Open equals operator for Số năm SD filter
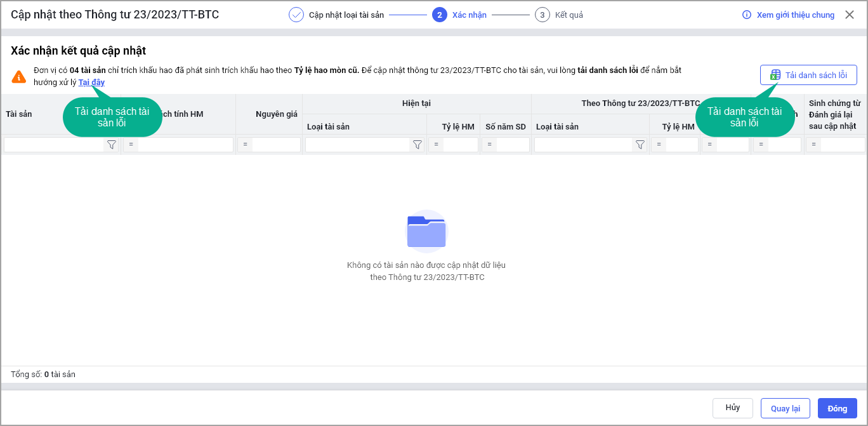The height and width of the screenshot is (426, 868). click(489, 145)
